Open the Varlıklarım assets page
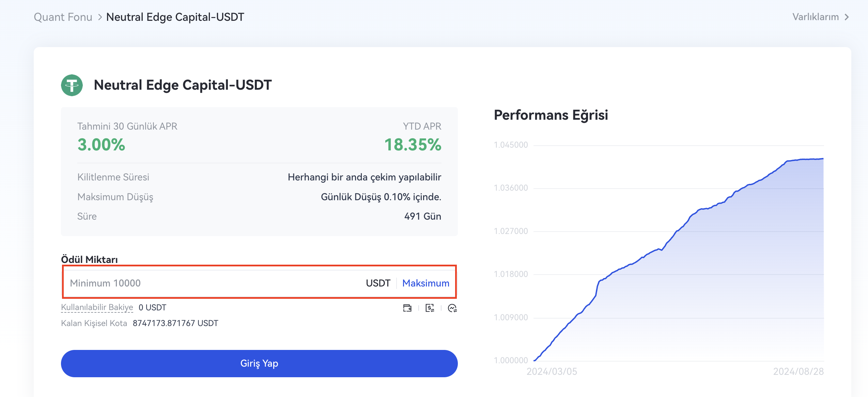This screenshot has height=397, width=868. [815, 17]
